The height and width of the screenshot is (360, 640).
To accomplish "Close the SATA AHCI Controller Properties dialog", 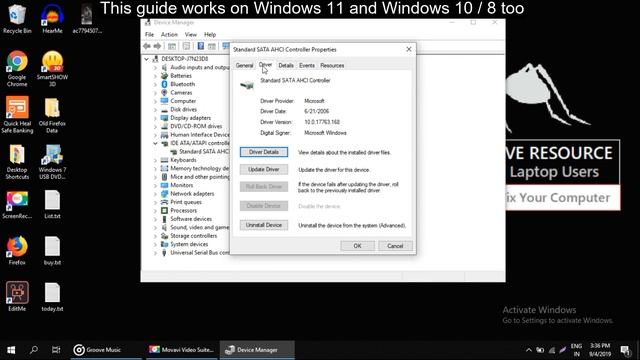I will pos(409,49).
